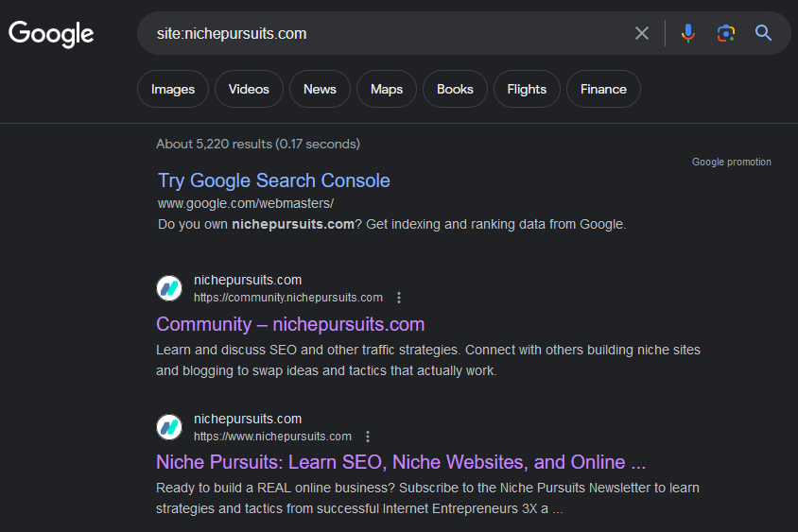Switch to Videos results tab

[249, 89]
